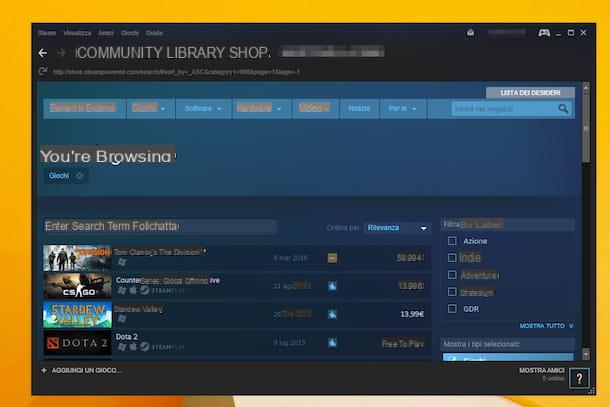Click the scrollbar up arrow
The height and width of the screenshot is (407, 610).
click(x=586, y=88)
